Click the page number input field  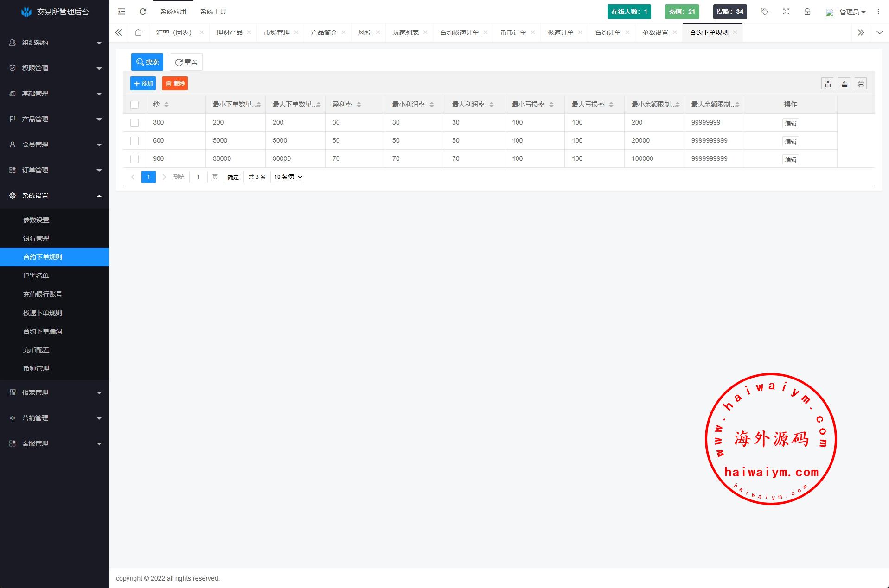click(198, 177)
